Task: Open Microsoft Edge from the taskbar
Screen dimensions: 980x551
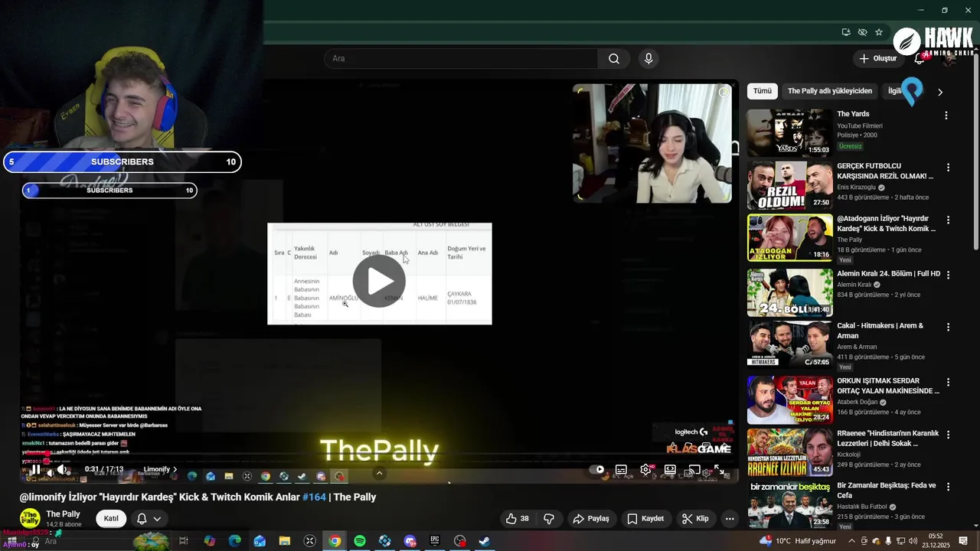Action: [x=235, y=541]
